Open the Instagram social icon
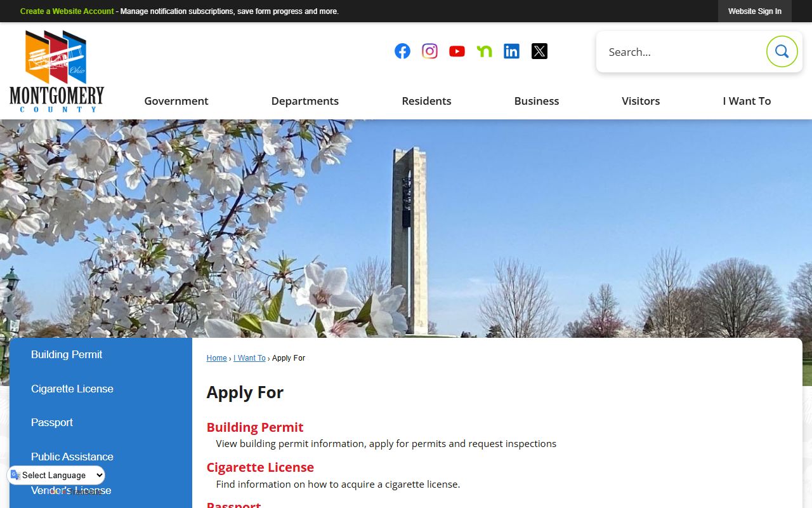The height and width of the screenshot is (508, 812). [429, 51]
